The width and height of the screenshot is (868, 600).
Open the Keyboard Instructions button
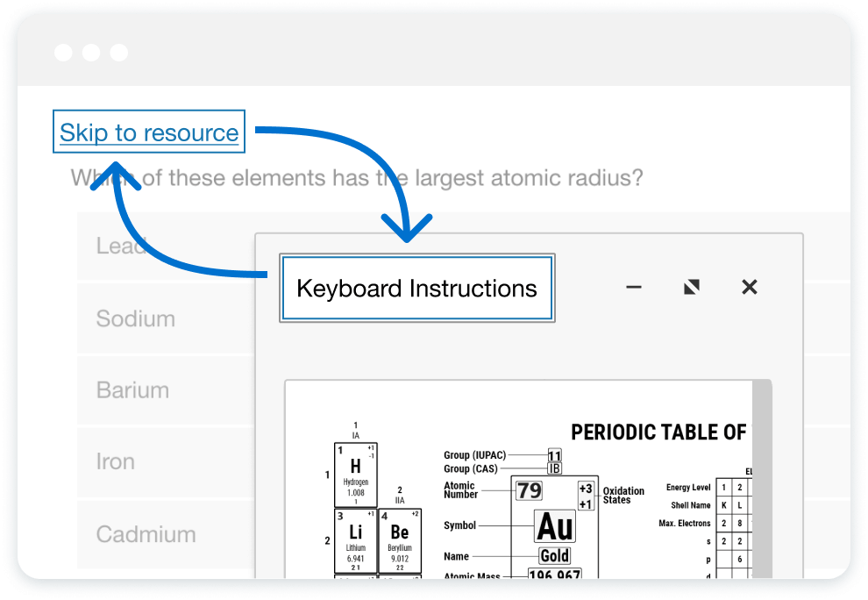point(416,288)
